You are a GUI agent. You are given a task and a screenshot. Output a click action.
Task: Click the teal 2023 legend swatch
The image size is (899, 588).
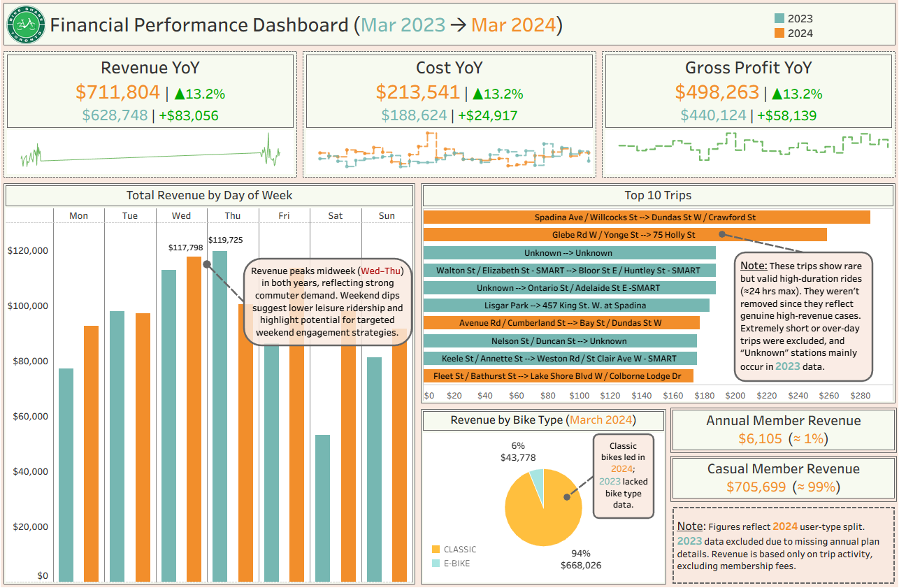pos(779,19)
